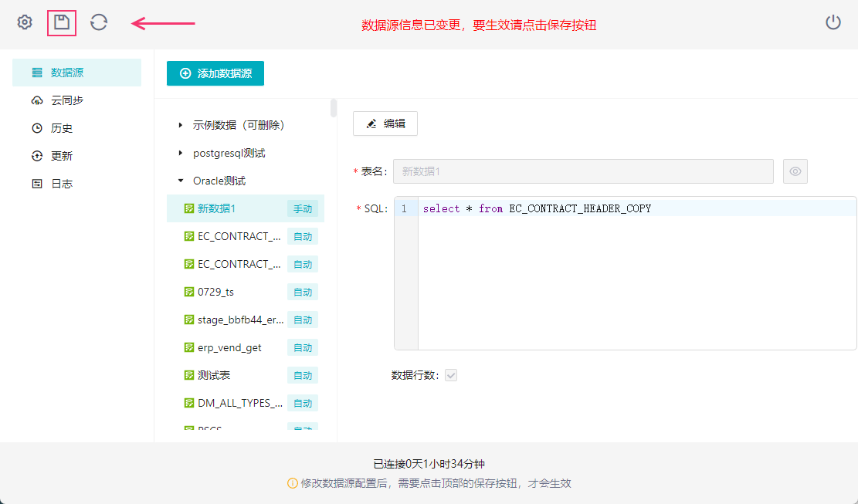Click into the SQL editor text area
The image size is (858, 504).
637,273
